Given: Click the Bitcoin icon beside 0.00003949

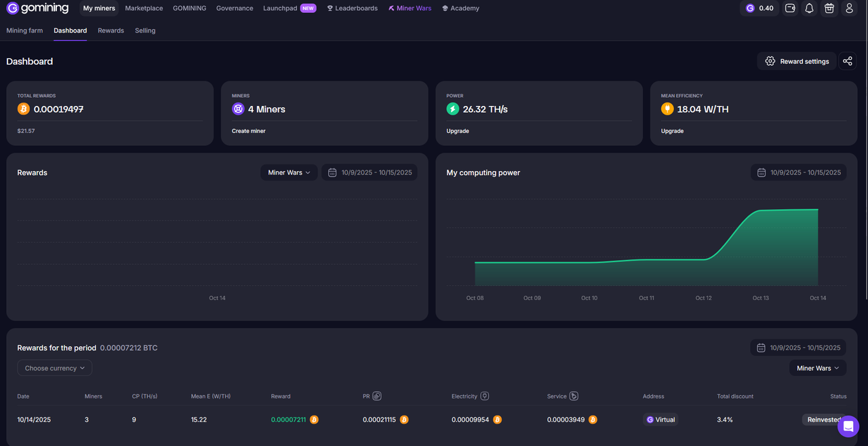Looking at the screenshot, I should pos(593,420).
